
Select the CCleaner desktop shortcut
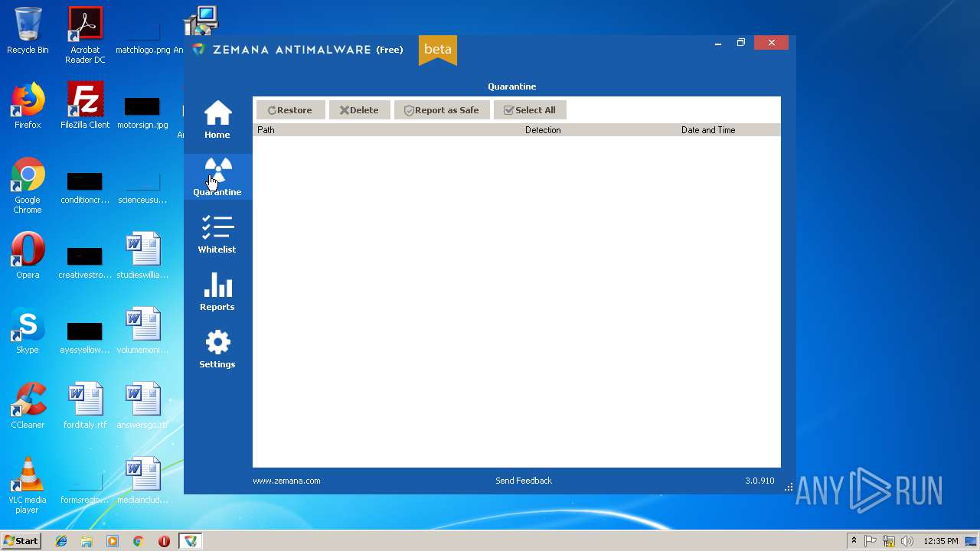pos(28,406)
